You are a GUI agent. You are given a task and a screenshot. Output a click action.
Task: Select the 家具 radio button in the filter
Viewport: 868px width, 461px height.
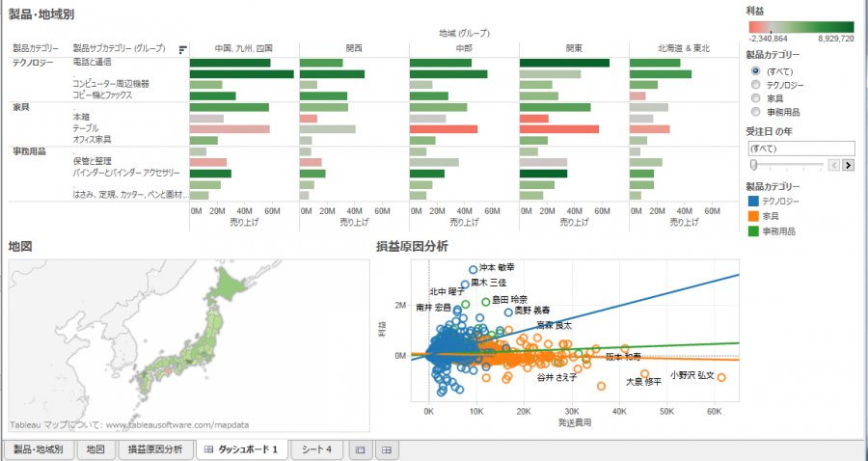coord(755,98)
